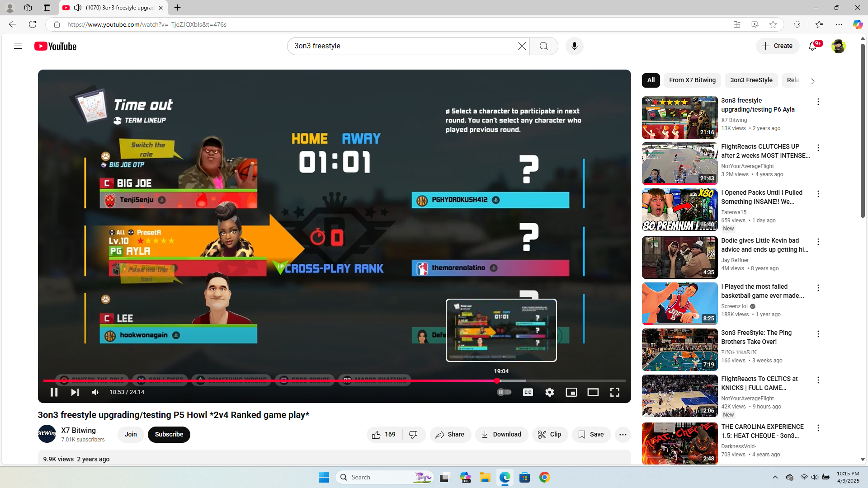The height and width of the screenshot is (488, 868).
Task: Open more actions ellipsis under video
Action: coord(623,435)
